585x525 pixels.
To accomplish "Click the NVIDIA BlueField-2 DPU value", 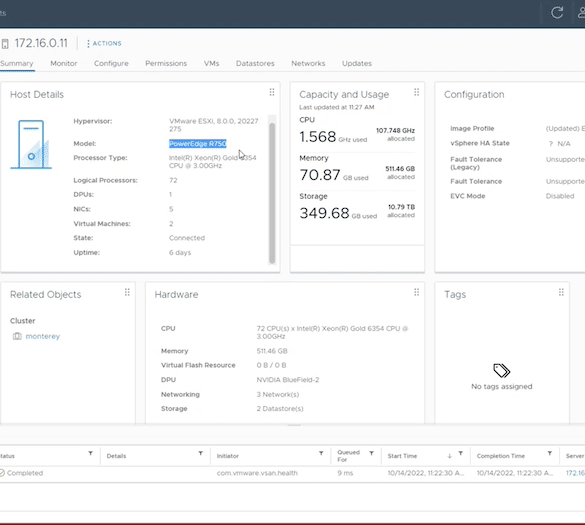I will coord(288,380).
